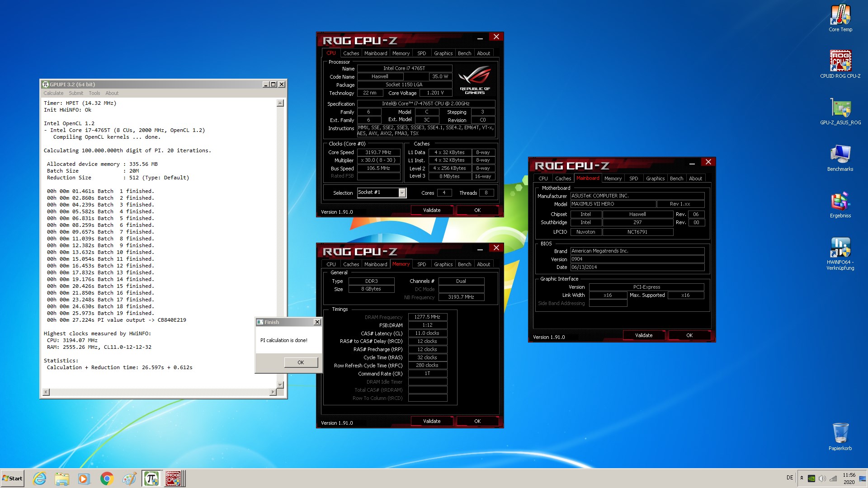Image resolution: width=868 pixels, height=488 pixels.
Task: Click 'PI calculation is done!' message text
Action: [284, 340]
